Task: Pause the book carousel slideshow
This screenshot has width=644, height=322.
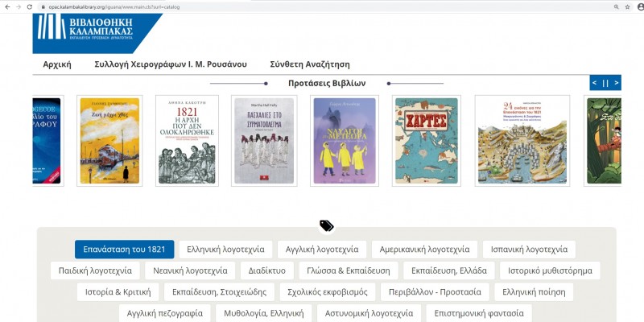Action: tap(605, 83)
